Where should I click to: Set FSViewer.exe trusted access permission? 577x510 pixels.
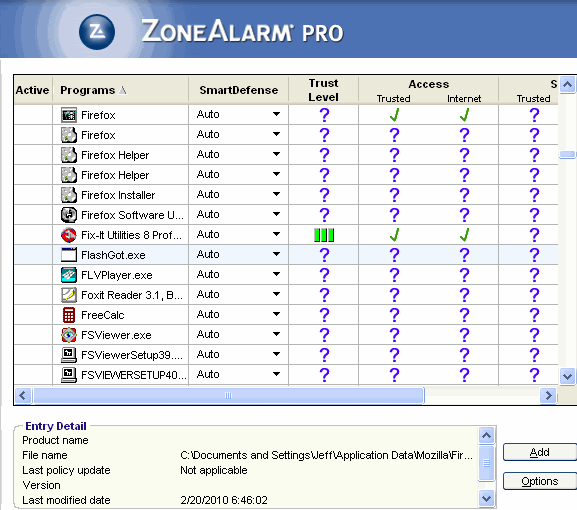[x=394, y=335]
